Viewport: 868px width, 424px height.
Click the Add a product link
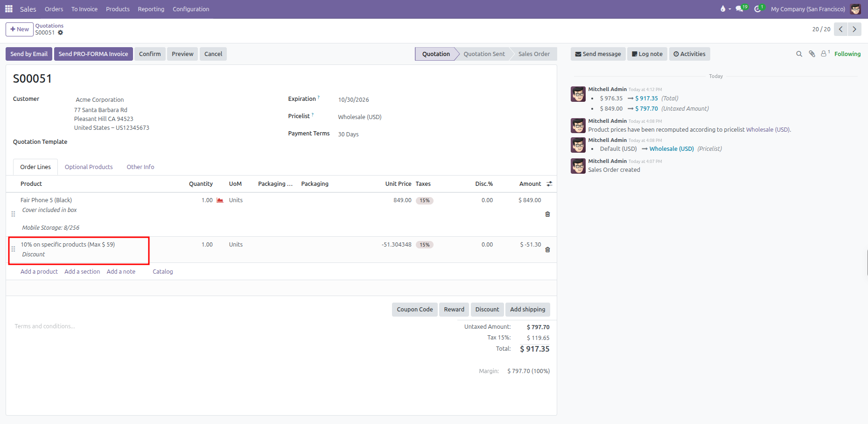click(x=39, y=272)
